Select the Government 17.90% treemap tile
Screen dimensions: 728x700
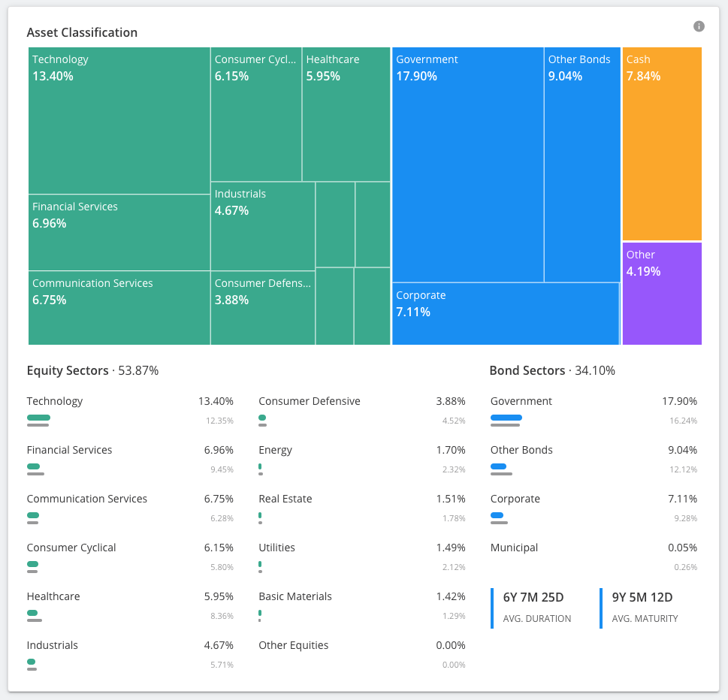tap(468, 164)
